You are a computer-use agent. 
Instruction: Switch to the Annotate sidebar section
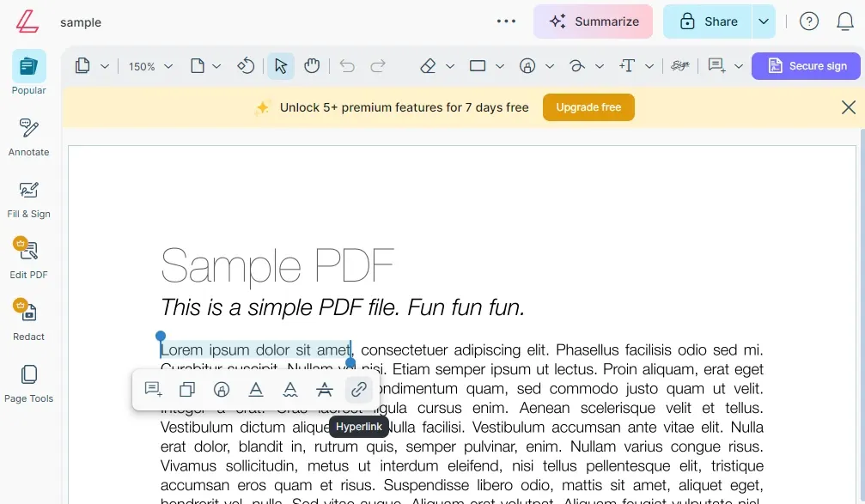pyautogui.click(x=28, y=137)
